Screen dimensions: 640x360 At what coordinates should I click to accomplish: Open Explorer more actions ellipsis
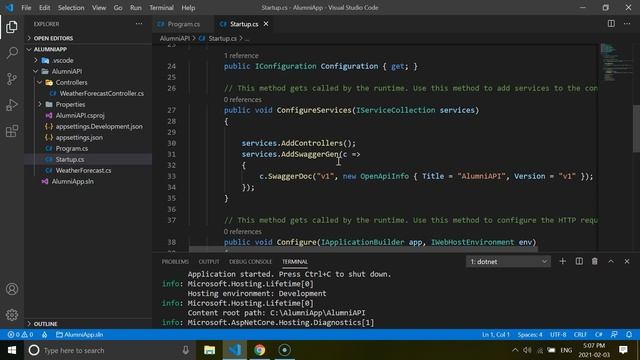click(x=139, y=24)
